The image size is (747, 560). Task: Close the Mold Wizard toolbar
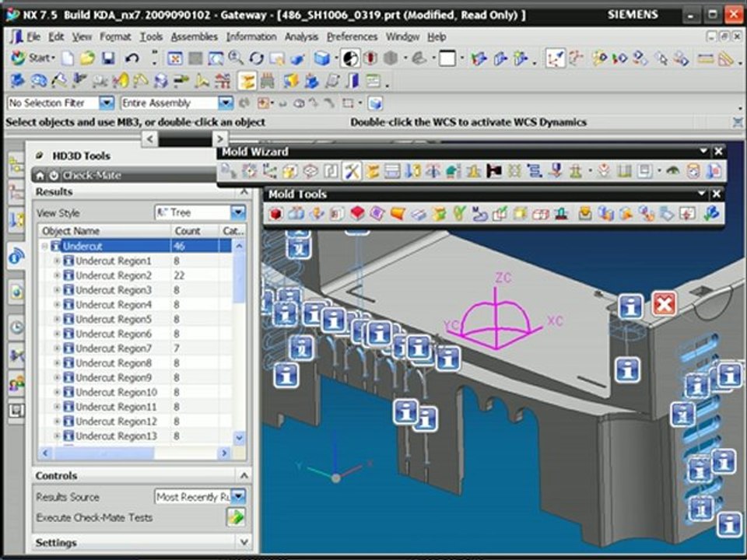pos(718,152)
